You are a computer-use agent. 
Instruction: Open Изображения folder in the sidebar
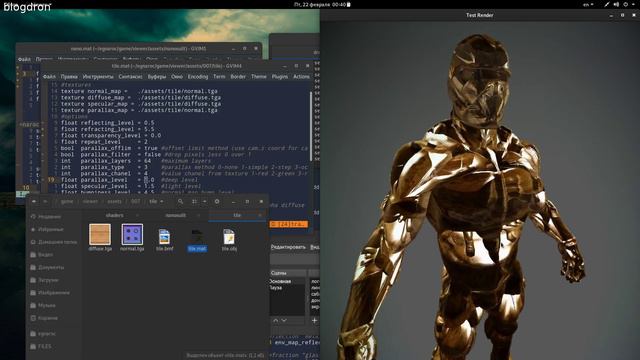tap(54, 293)
